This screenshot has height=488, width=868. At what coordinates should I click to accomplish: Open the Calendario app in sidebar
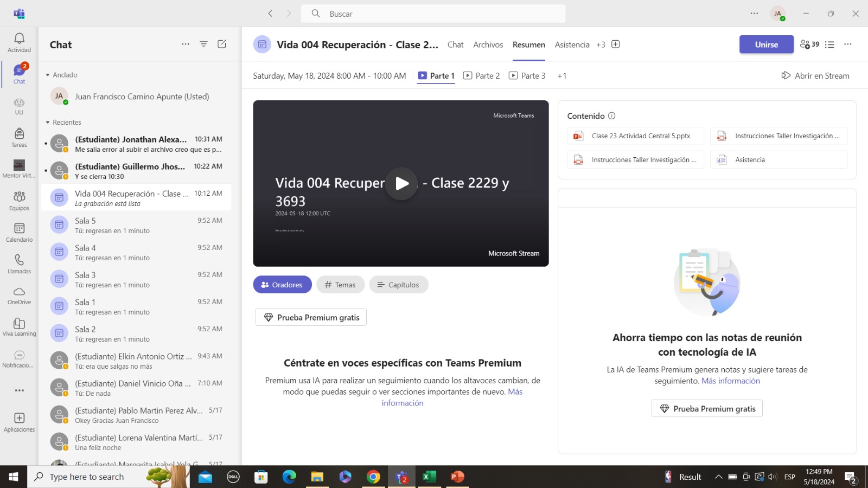[x=19, y=232]
